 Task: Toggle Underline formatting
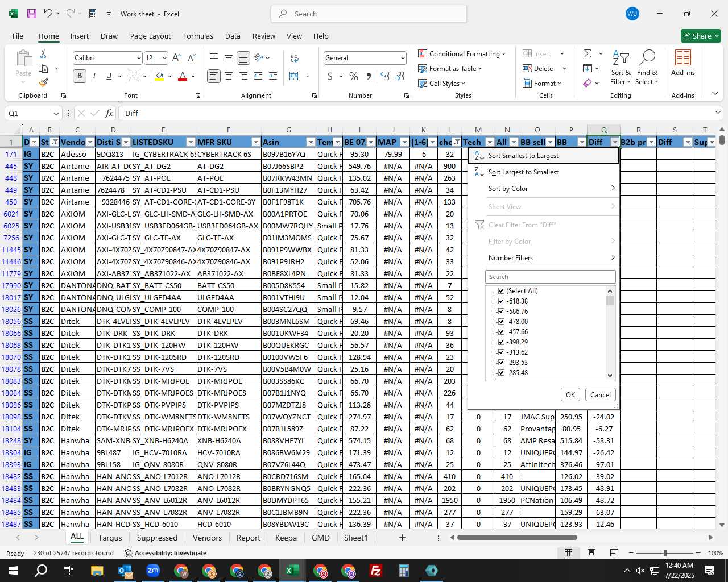click(x=109, y=76)
